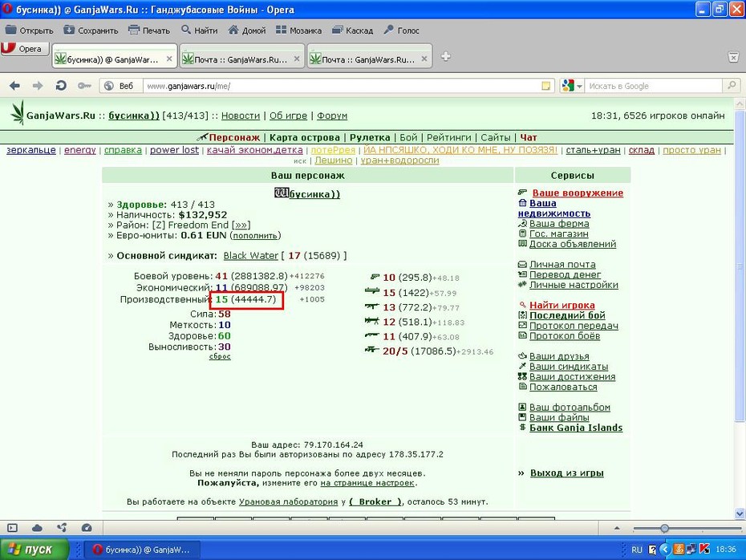Screen dimensions: 746x560
Task: Open the Форум link
Action: pyautogui.click(x=332, y=116)
